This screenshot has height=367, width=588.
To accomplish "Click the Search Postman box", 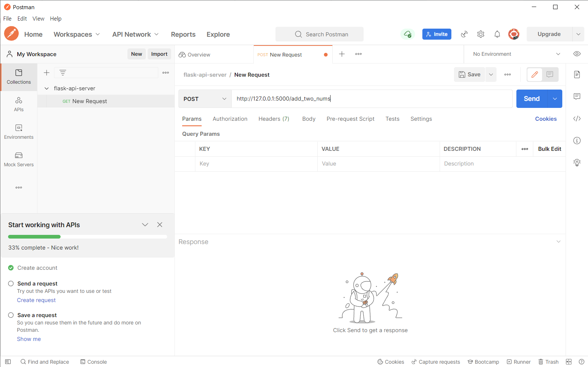I will [x=320, y=34].
